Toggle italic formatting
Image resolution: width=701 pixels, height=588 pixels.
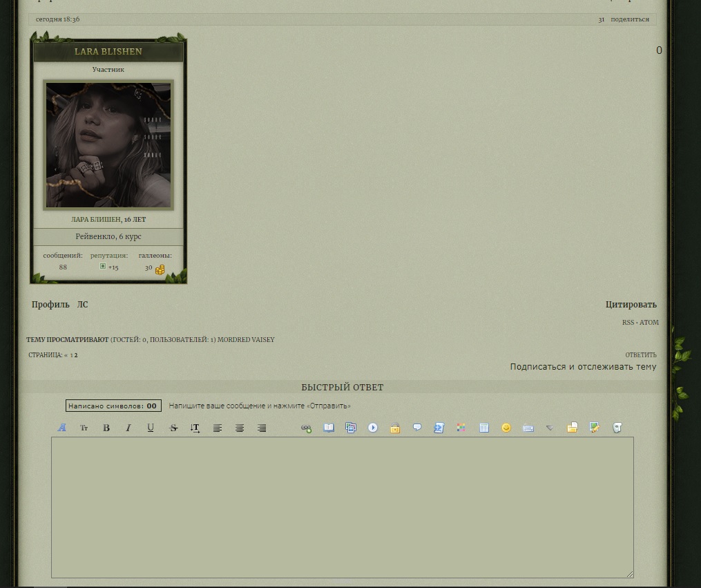tap(128, 428)
